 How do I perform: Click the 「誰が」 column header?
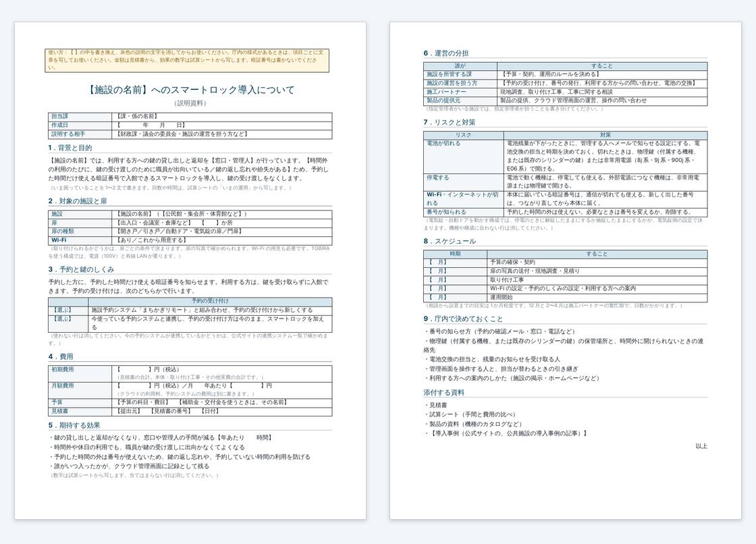[460, 66]
